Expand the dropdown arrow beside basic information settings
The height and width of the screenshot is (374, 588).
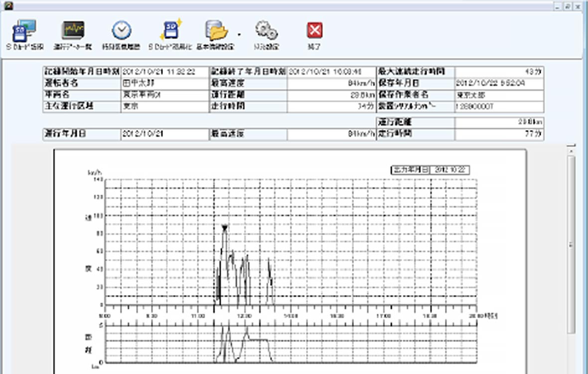click(239, 35)
